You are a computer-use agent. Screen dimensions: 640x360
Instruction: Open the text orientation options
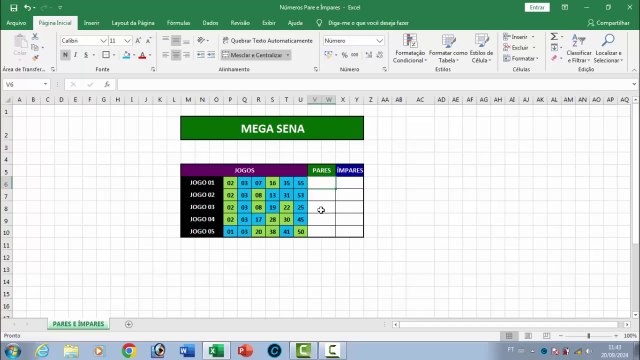pos(202,40)
